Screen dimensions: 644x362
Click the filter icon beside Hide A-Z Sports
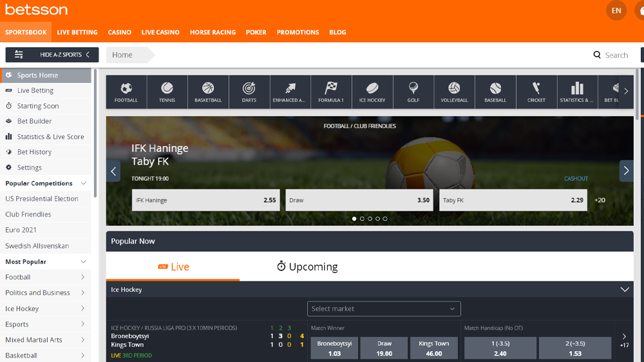click(x=19, y=54)
